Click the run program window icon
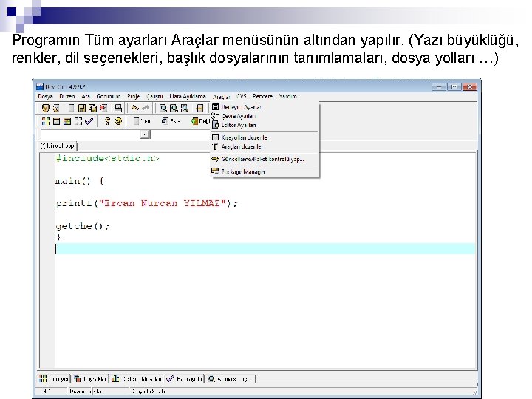532x399 pixels. pyautogui.click(x=56, y=121)
